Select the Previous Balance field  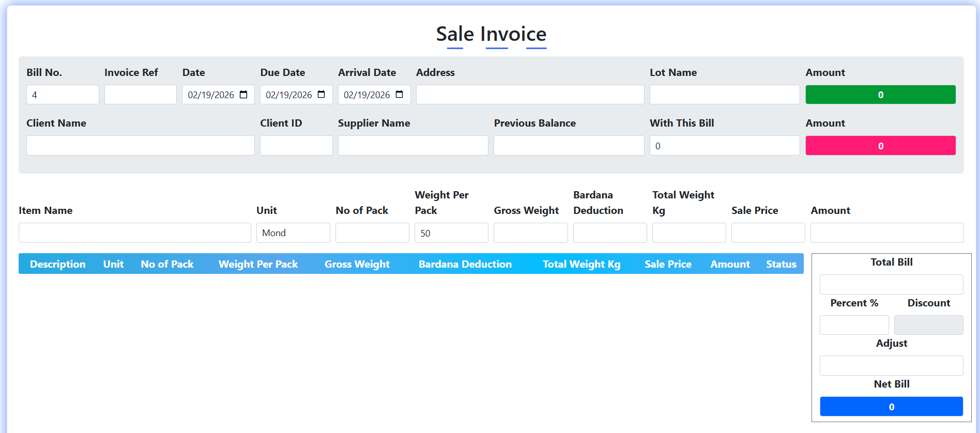(569, 146)
